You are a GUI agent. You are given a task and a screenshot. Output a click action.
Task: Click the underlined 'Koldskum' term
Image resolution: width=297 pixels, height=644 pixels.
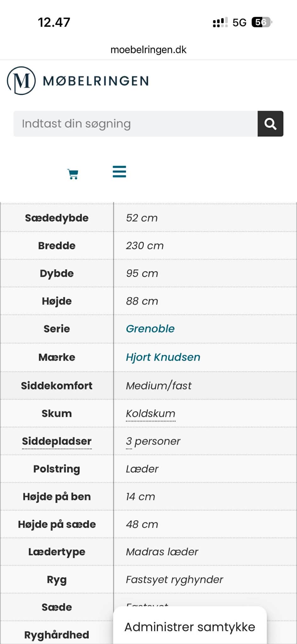[150, 414]
